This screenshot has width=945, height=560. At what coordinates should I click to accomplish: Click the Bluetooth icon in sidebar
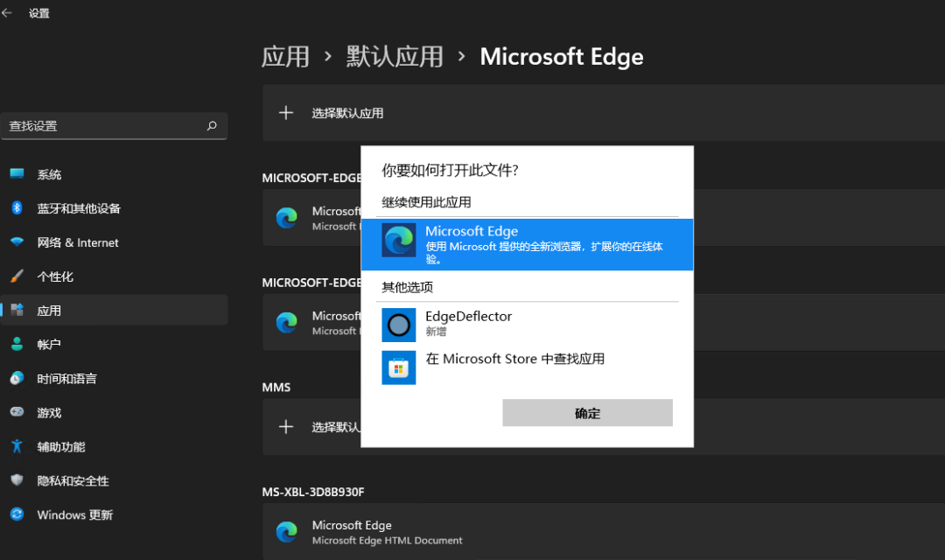pyautogui.click(x=17, y=208)
